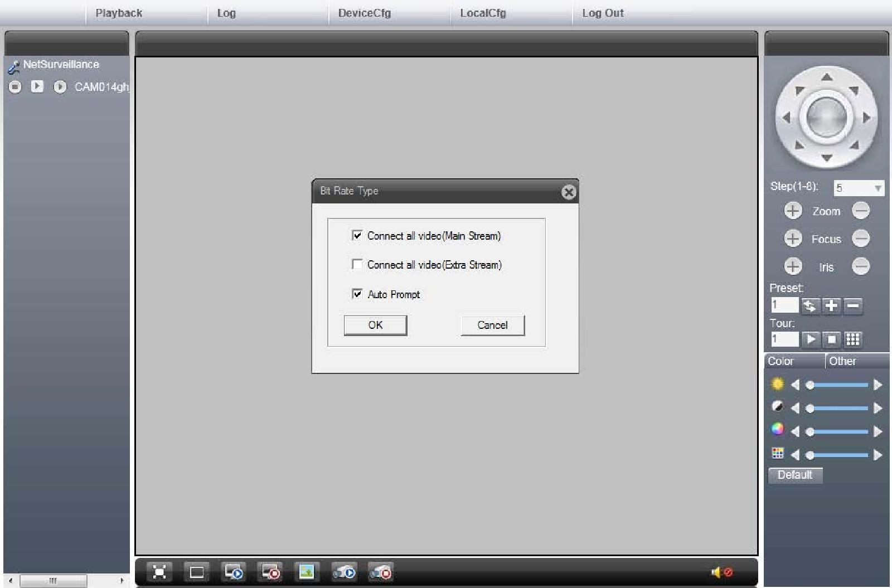Go to the selected preset
Viewport: 892px width, 588px height.
(x=809, y=305)
